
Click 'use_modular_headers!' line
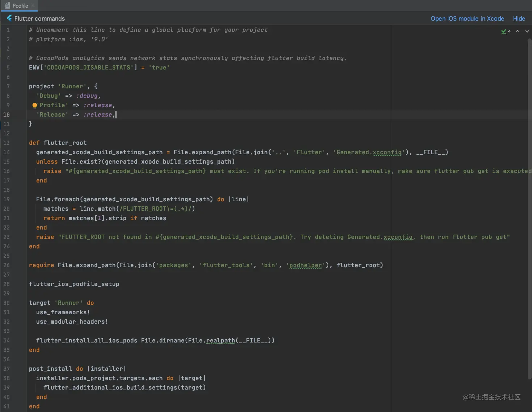(x=72, y=321)
